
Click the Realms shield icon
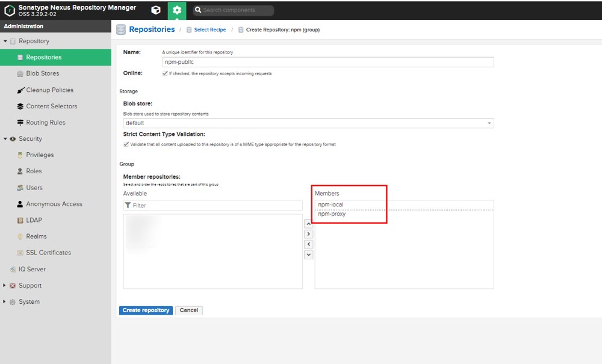(20, 236)
